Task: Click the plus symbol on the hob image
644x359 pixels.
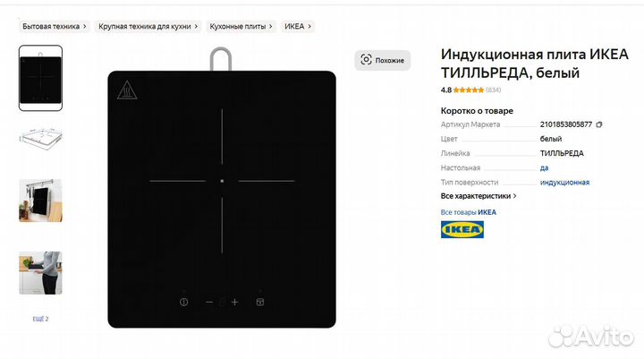Action: [x=234, y=303]
